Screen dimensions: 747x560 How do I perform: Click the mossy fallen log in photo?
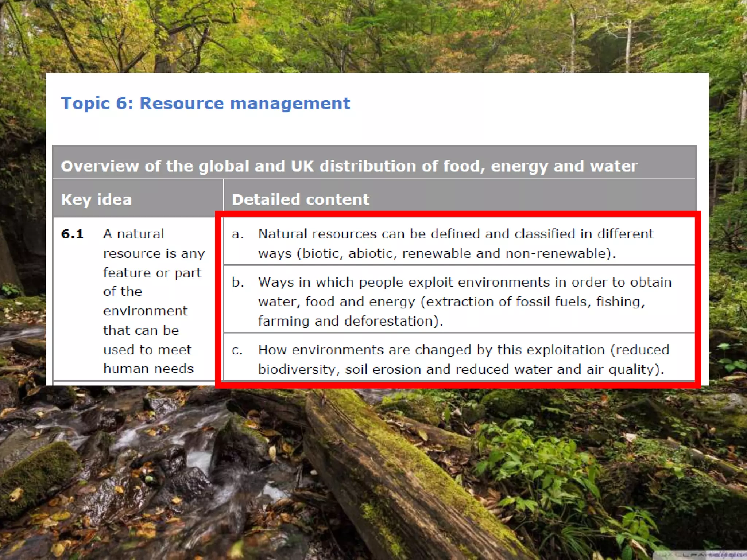pos(401,474)
